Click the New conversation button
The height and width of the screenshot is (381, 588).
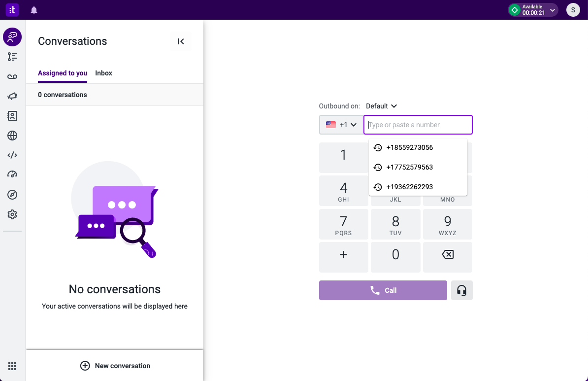point(115,366)
